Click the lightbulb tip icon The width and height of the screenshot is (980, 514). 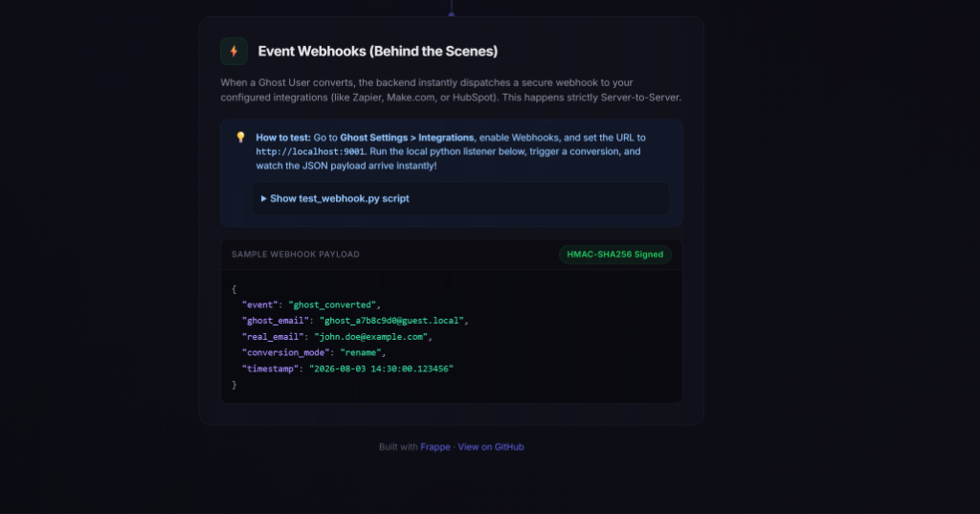coord(240,137)
